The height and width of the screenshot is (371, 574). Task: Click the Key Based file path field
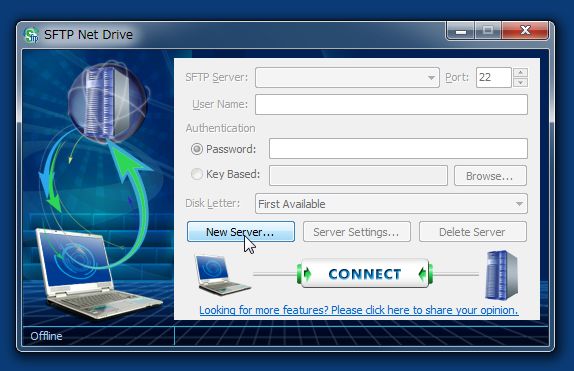pos(358,176)
